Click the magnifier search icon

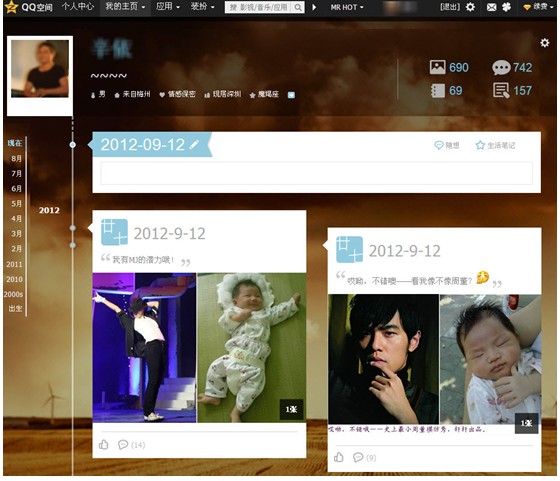click(298, 7)
